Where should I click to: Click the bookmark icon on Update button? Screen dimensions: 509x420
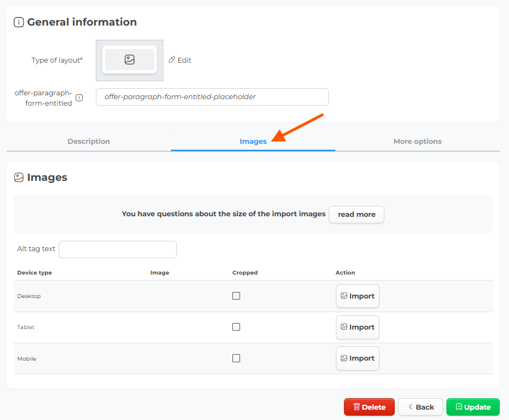coord(459,407)
